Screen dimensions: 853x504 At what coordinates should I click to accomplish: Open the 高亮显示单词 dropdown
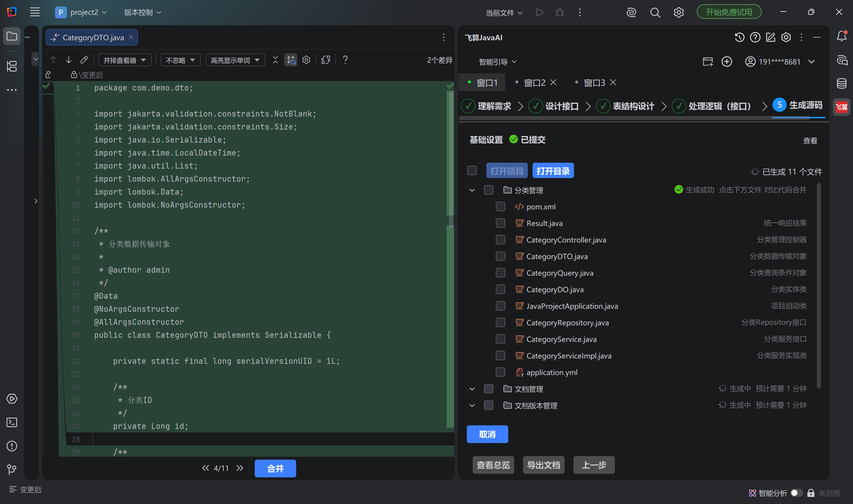tap(235, 60)
